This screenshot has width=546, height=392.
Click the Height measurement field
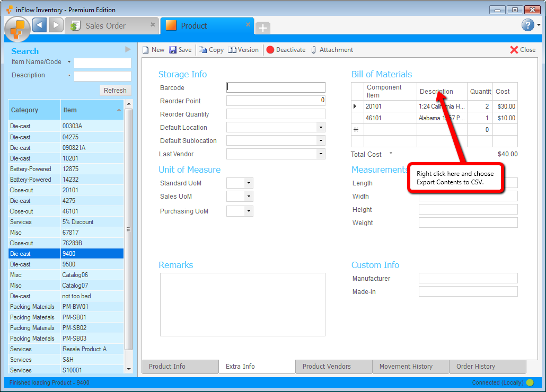click(x=469, y=209)
